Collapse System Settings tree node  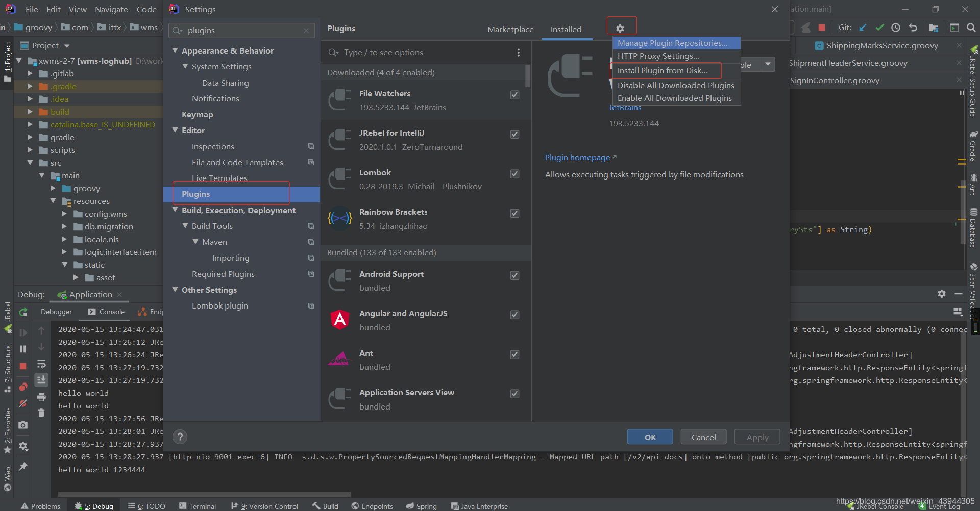coord(185,66)
